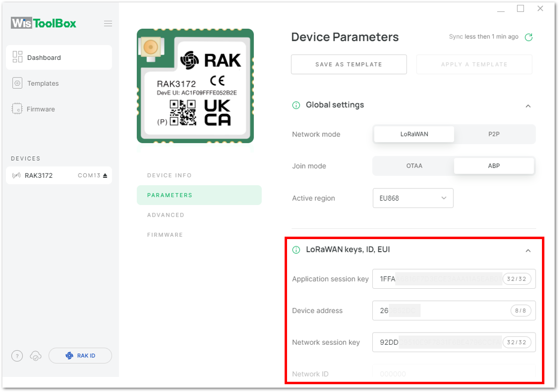Click Global settings info icon
This screenshot has width=559, height=392.
pos(296,105)
